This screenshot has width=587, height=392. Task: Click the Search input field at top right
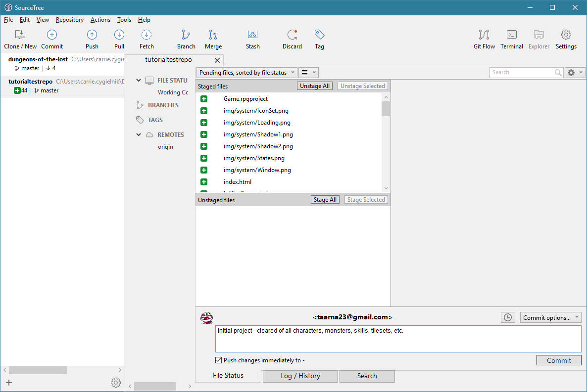coord(522,73)
